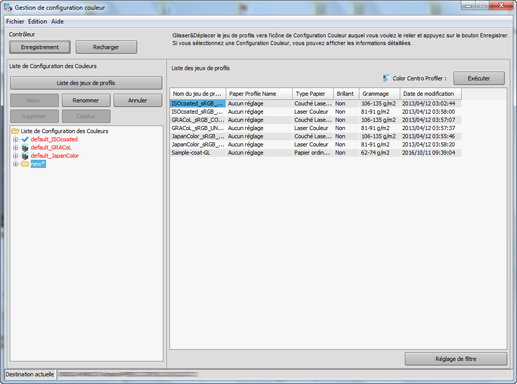
Task: Select the GRACoL_sRGB_CO... profile row
Action: [x=315, y=120]
